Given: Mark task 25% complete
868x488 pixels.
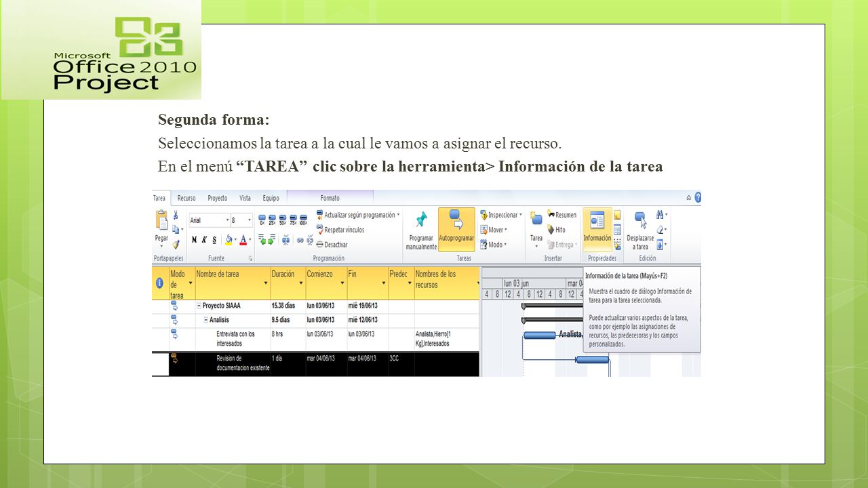Looking at the screenshot, I should coord(272,219).
